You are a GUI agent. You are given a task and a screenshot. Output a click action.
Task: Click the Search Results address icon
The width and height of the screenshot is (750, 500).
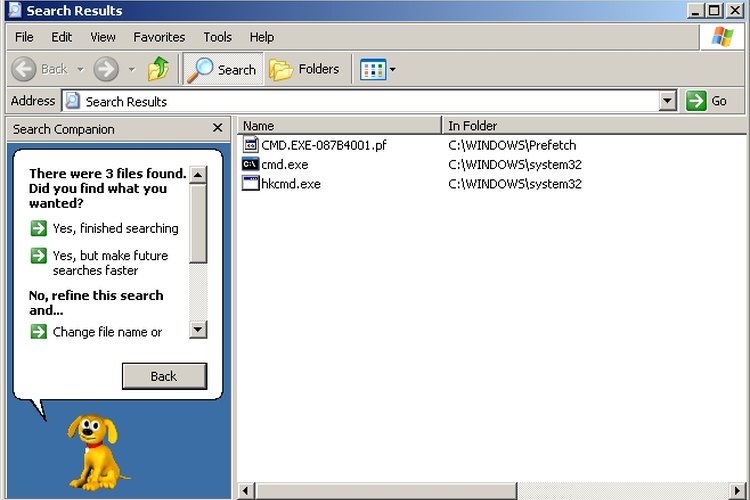pos(73,101)
